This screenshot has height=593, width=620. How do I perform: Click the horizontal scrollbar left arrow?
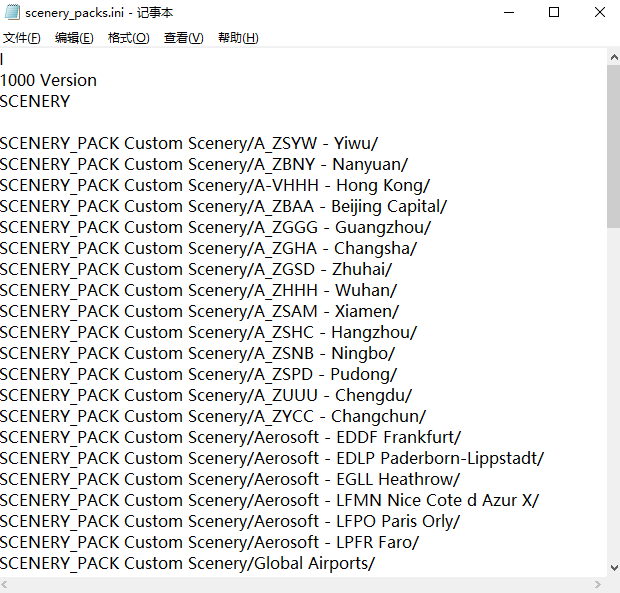pyautogui.click(x=4, y=584)
